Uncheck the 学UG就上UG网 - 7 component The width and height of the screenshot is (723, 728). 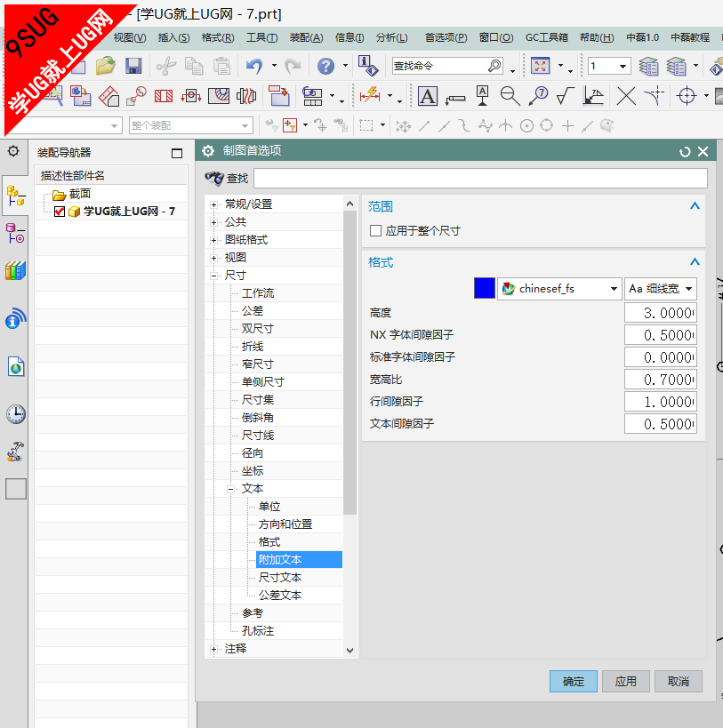coord(60,212)
